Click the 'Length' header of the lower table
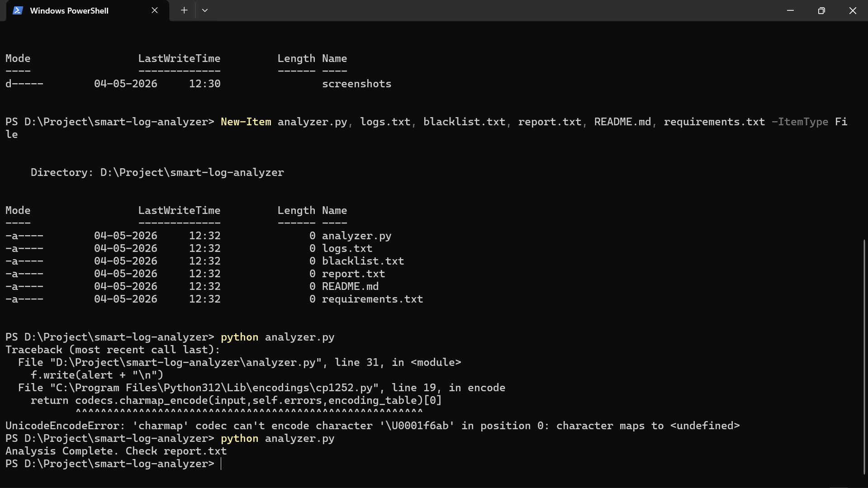The height and width of the screenshot is (488, 868). [296, 210]
